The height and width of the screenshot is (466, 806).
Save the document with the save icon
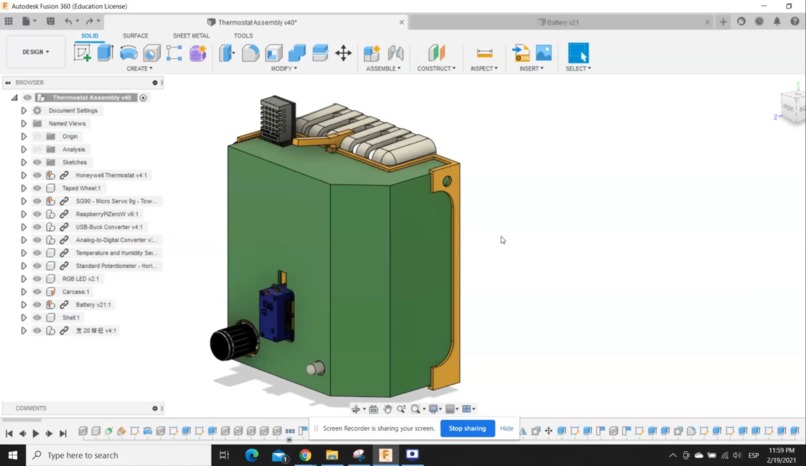(x=50, y=21)
